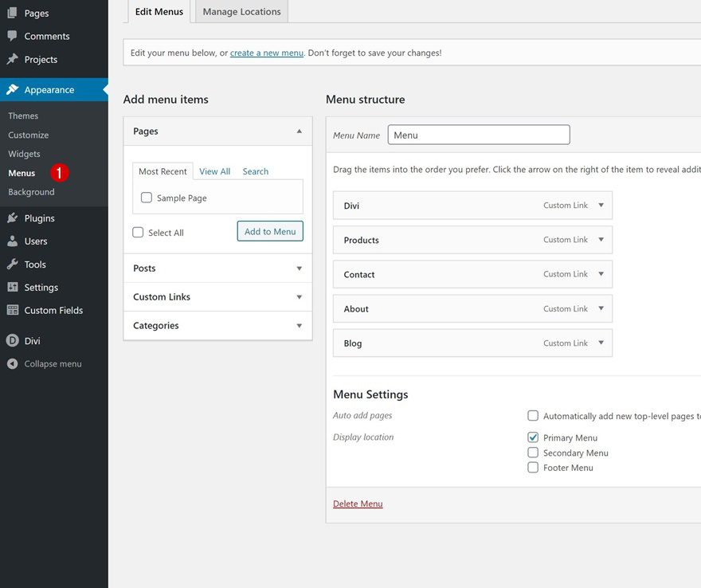Image resolution: width=701 pixels, height=588 pixels.
Task: Click inside the Menu Name field
Action: pos(478,134)
